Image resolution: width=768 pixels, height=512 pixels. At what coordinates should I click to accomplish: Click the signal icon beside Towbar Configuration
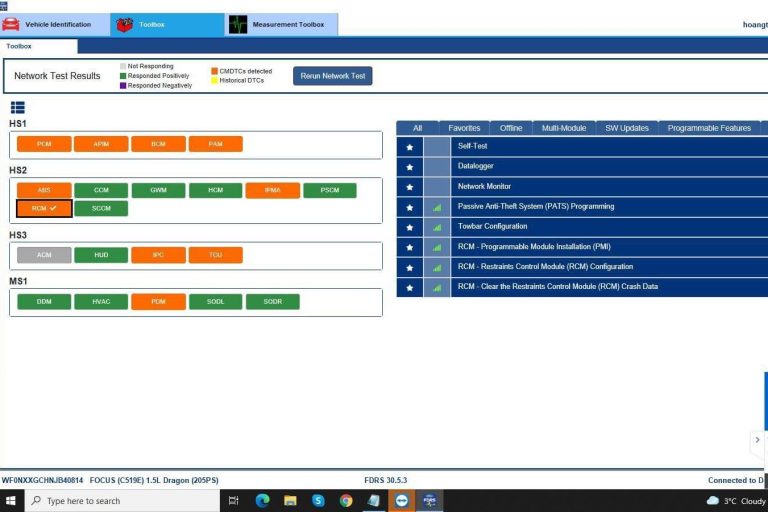(437, 227)
